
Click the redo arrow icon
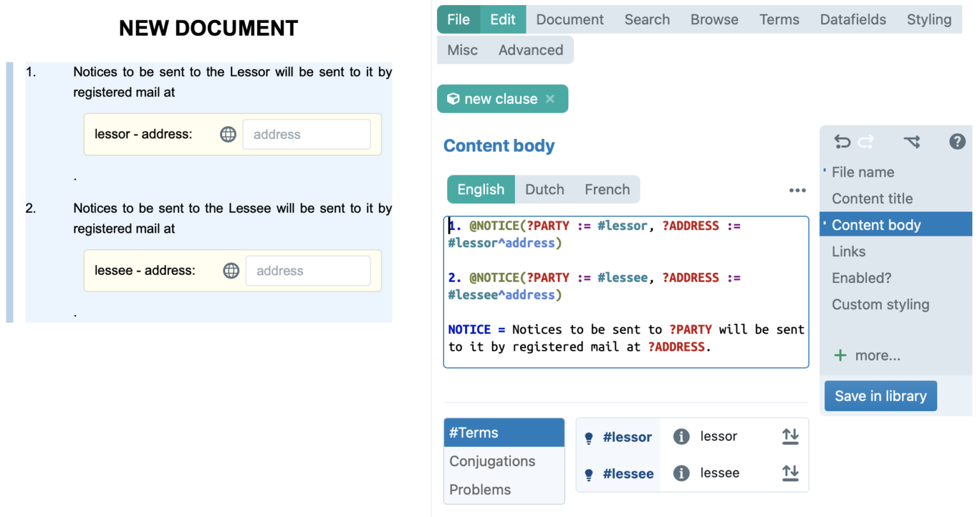[x=866, y=142]
